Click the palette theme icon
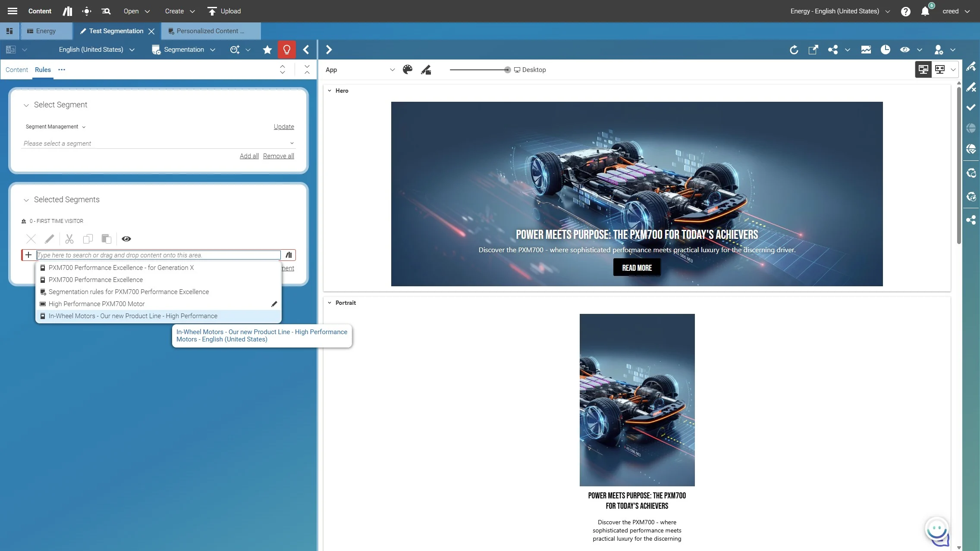Viewport: 980px width, 551px height. point(408,69)
